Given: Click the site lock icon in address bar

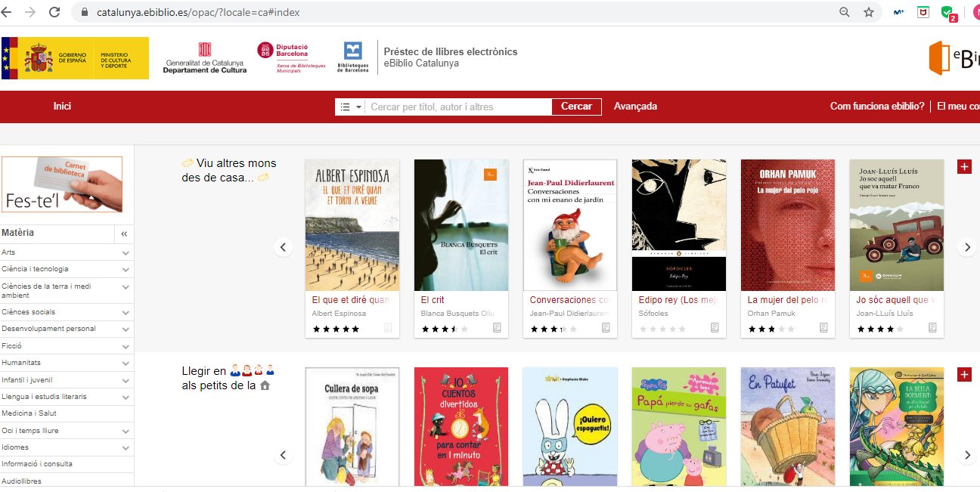Looking at the screenshot, I should (84, 13).
